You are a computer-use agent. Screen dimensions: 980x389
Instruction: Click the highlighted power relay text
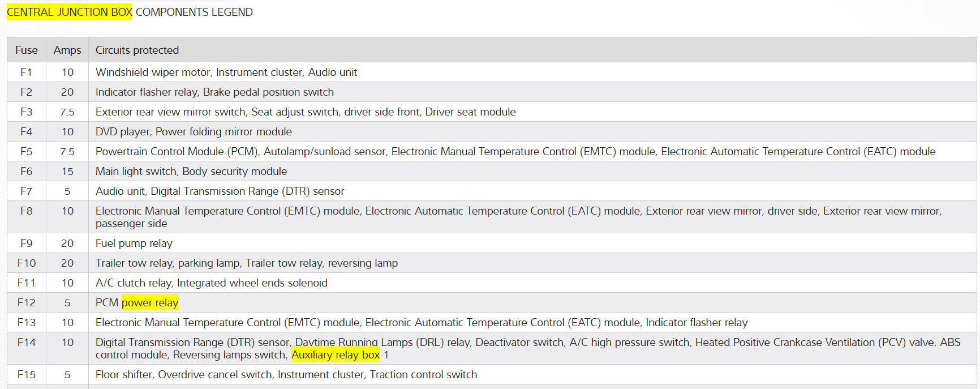pos(150,302)
